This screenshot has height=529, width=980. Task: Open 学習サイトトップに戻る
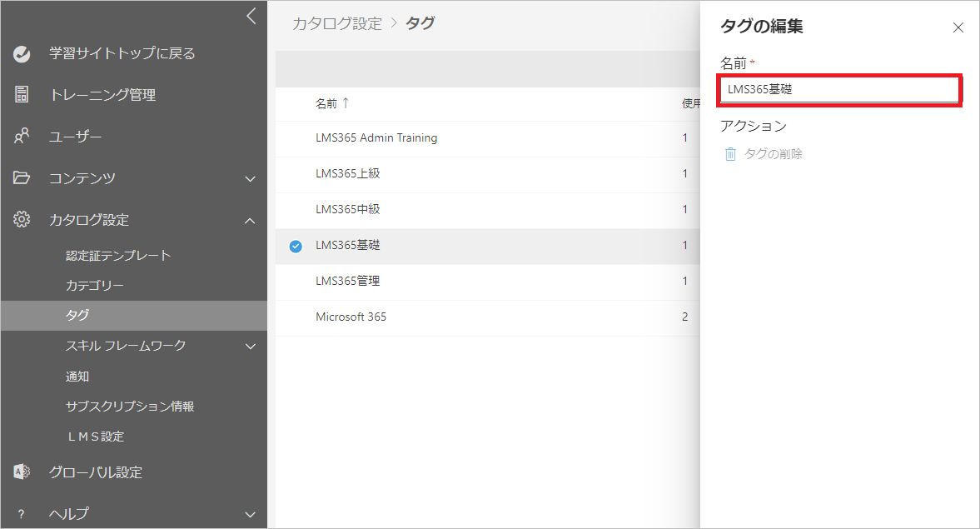coord(122,54)
